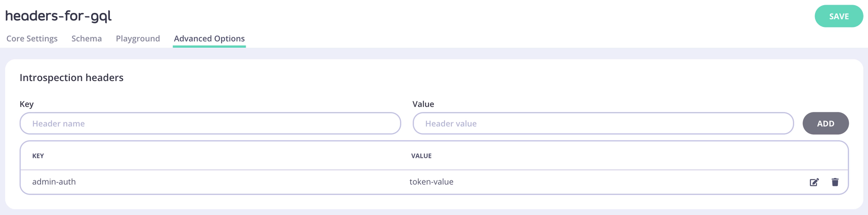Viewport: 868px width, 215px height.
Task: Switch to the Schema tab
Action: click(x=87, y=39)
